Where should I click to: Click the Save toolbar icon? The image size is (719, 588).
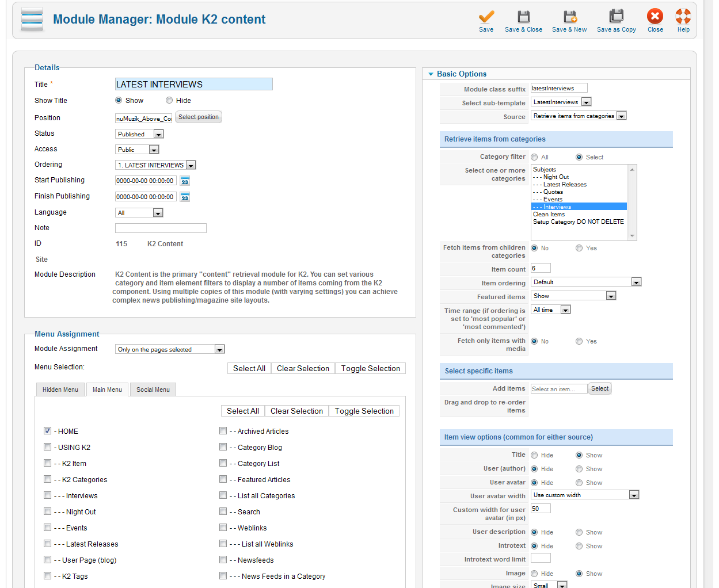point(486,17)
